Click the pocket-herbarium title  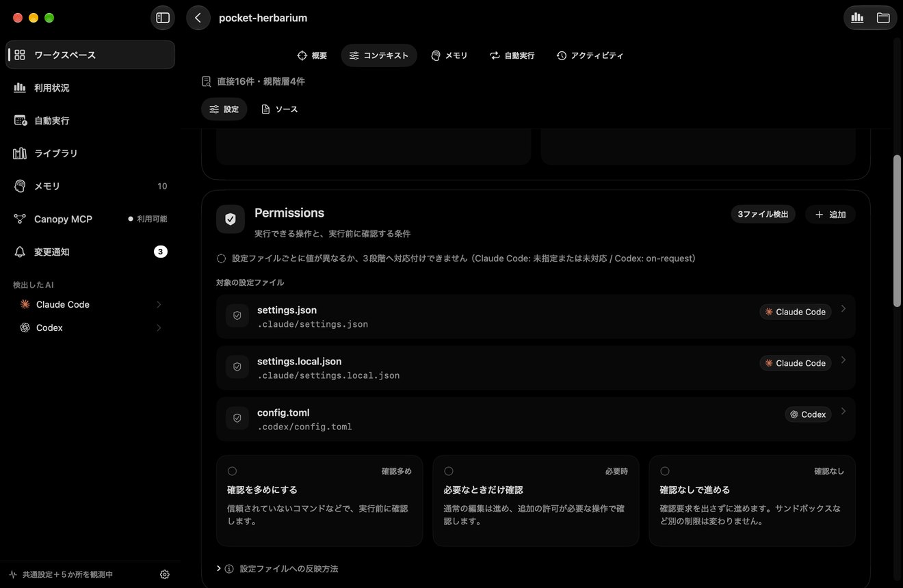coord(263,18)
